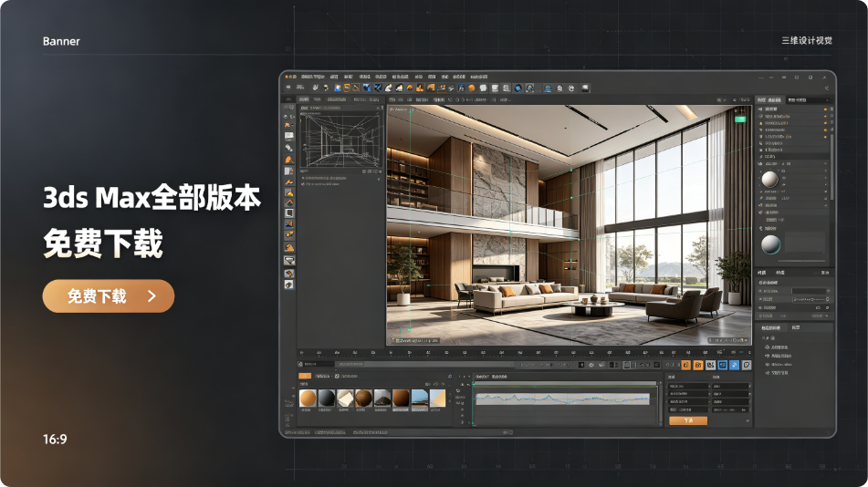
Task: Click the right panel's vertical scrollbar
Action: 832,166
